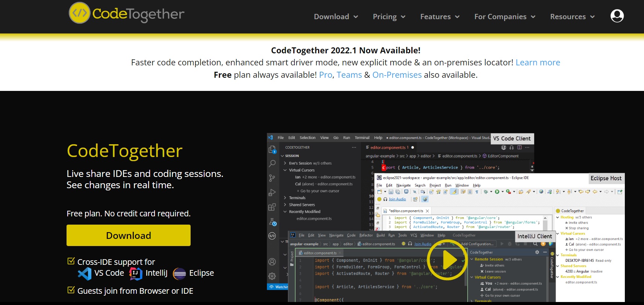Follow the Learn more link
Viewport: 644px width, 305px height.
[538, 62]
